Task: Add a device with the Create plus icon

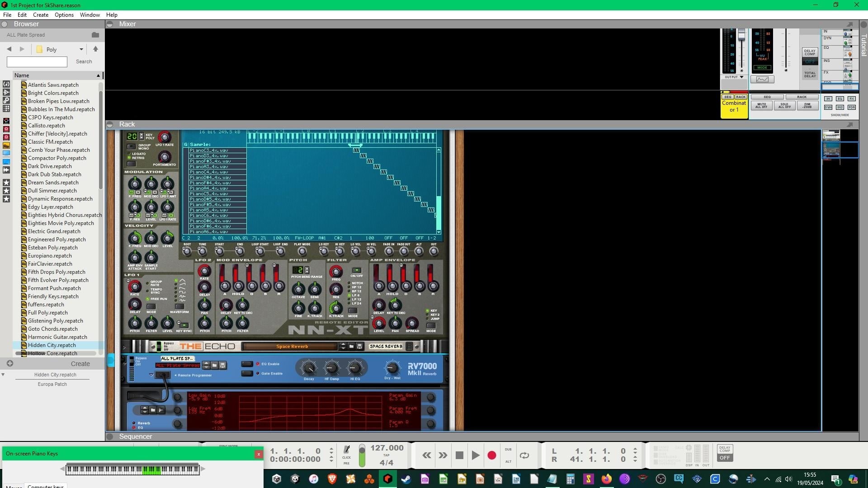Action: (x=10, y=363)
